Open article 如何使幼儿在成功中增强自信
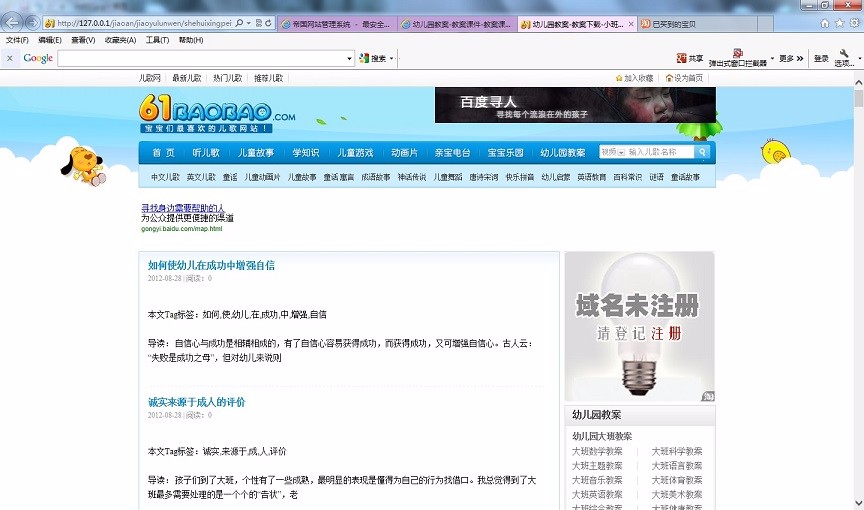 coord(211,265)
